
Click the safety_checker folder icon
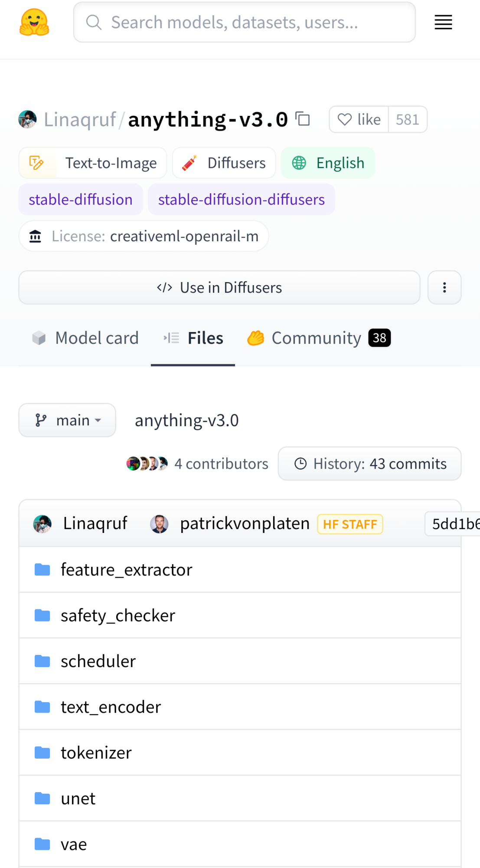click(x=42, y=615)
